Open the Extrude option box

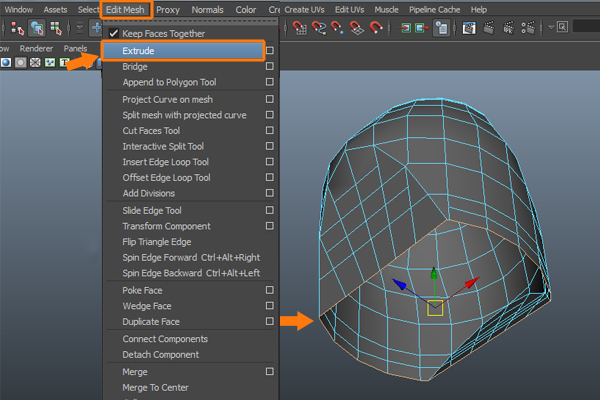point(269,50)
